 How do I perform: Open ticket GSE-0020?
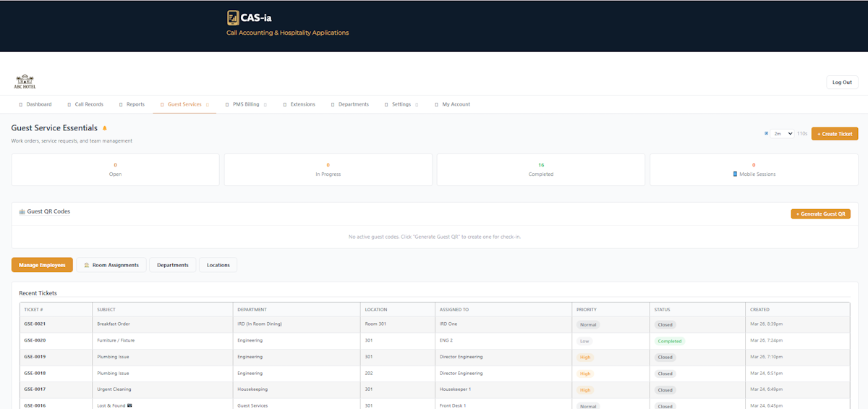tap(35, 340)
